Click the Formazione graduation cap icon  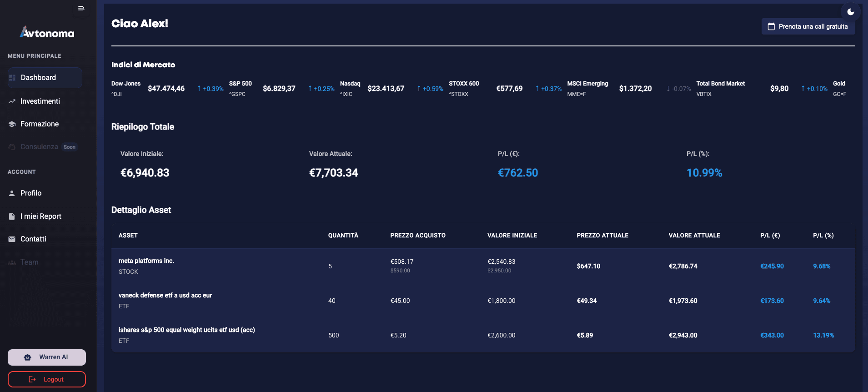[x=12, y=124]
